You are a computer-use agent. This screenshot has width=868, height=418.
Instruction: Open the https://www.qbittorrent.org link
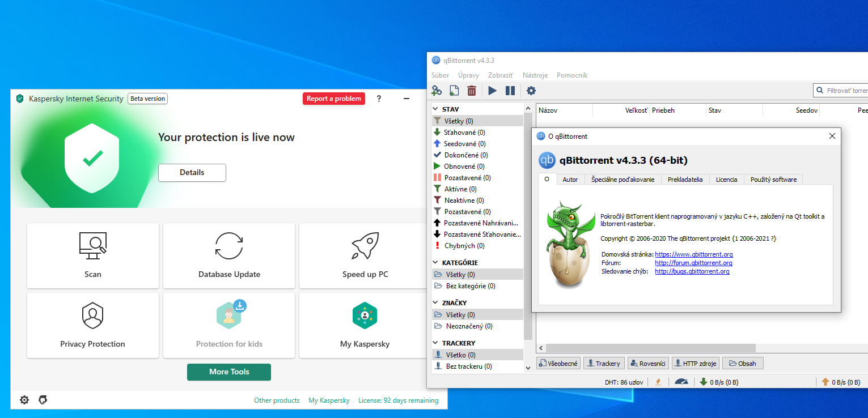[x=694, y=255]
